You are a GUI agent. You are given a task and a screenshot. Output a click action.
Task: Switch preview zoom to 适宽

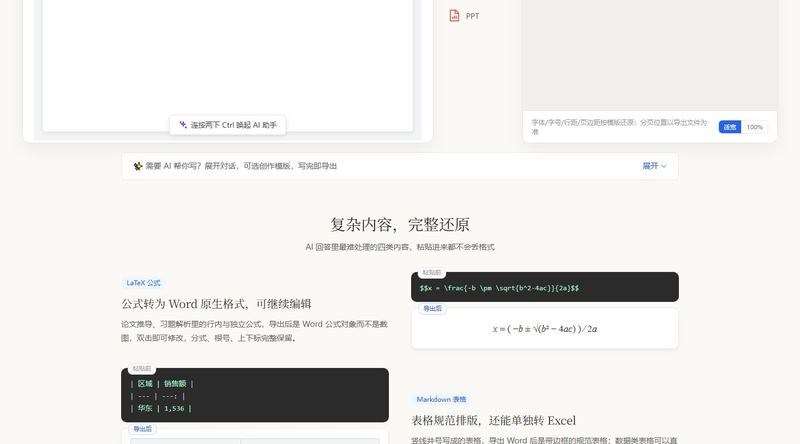[730, 127]
